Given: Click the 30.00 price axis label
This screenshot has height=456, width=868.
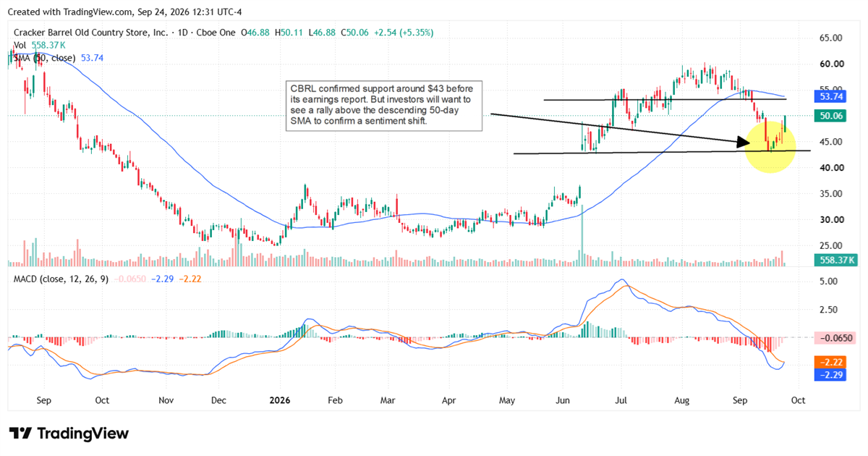Looking at the screenshot, I should [x=833, y=220].
